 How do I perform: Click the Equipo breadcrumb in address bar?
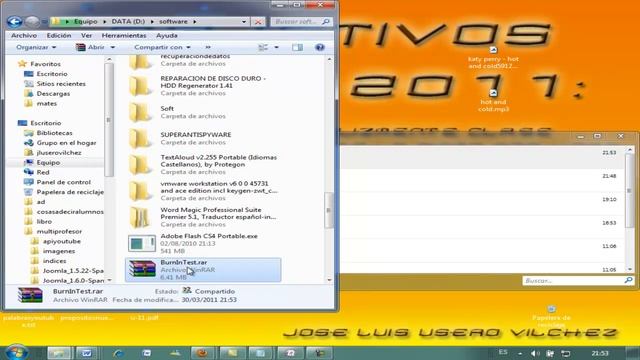click(85, 22)
